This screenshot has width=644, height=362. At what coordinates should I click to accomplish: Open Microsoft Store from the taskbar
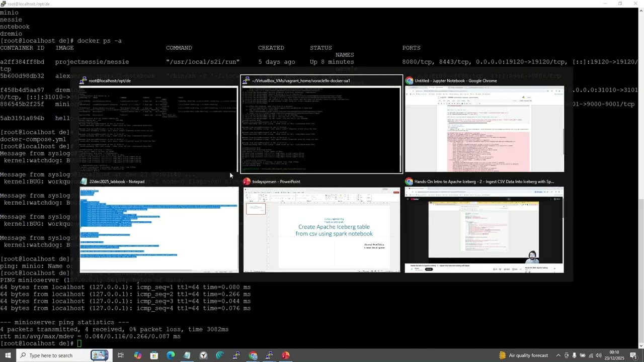coord(154,355)
